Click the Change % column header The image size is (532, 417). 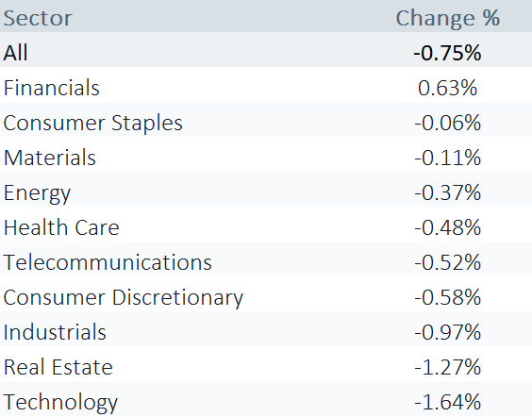tap(447, 18)
